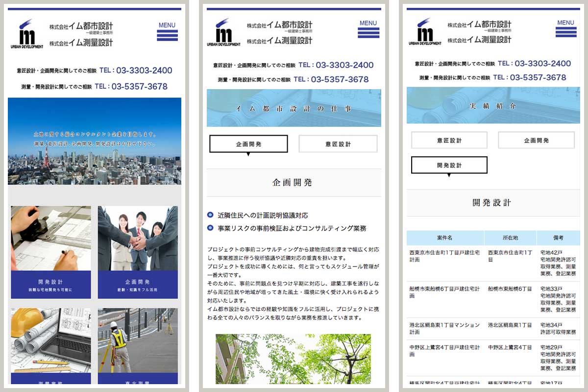The height and width of the screenshot is (392, 588).
Task: Click the bullet icon beside 事業リスクの事前検証
Action: [211, 227]
